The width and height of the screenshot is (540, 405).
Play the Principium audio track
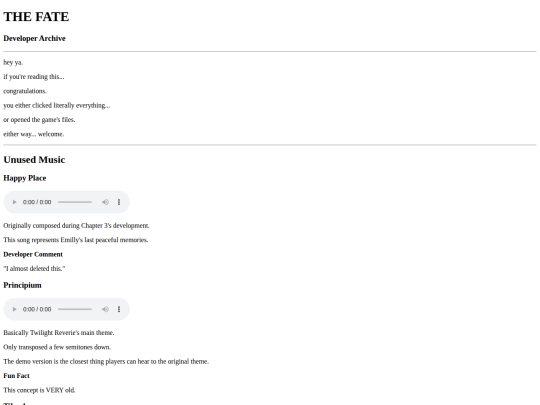point(14,309)
